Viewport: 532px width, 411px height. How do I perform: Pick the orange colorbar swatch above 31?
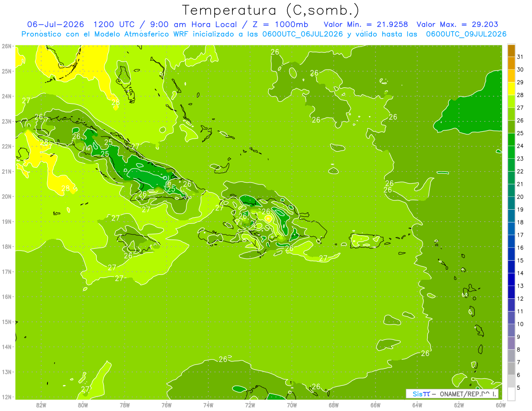click(x=511, y=51)
